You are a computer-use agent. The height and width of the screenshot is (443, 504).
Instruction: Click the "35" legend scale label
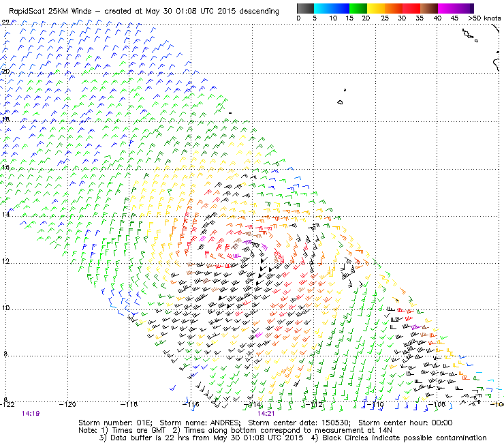[x=419, y=18]
